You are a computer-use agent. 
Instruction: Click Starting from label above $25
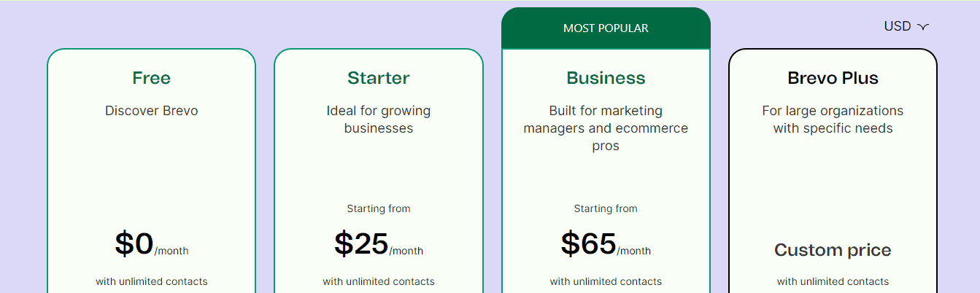(379, 208)
